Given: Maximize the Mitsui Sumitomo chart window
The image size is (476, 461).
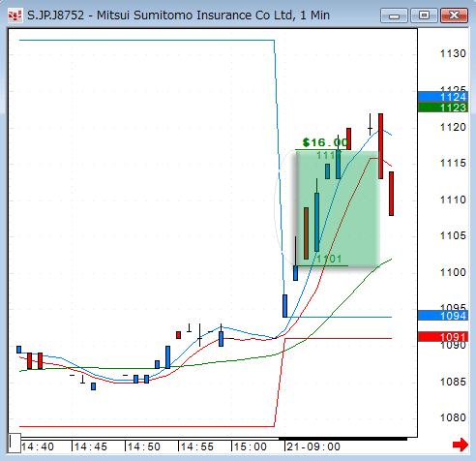Looking at the screenshot, I should (x=424, y=15).
